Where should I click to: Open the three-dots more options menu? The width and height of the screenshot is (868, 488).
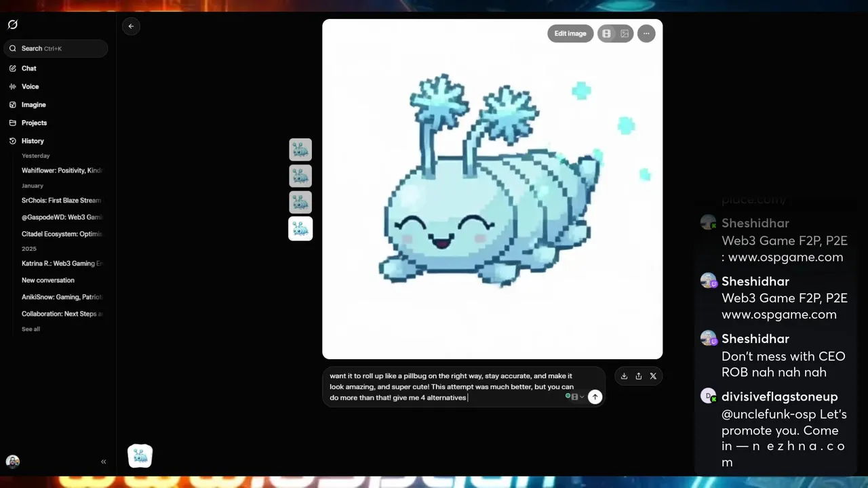point(646,34)
